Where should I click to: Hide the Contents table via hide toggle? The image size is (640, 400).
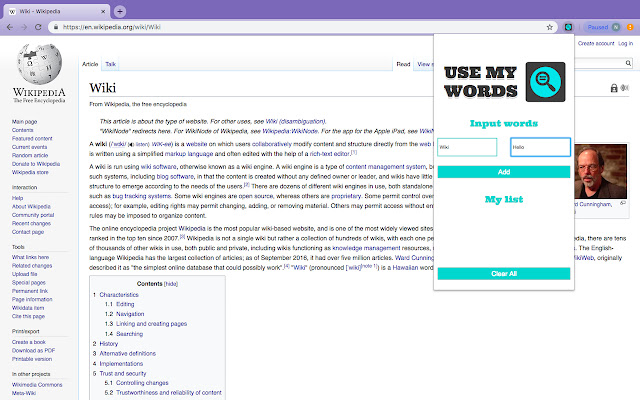point(171,284)
